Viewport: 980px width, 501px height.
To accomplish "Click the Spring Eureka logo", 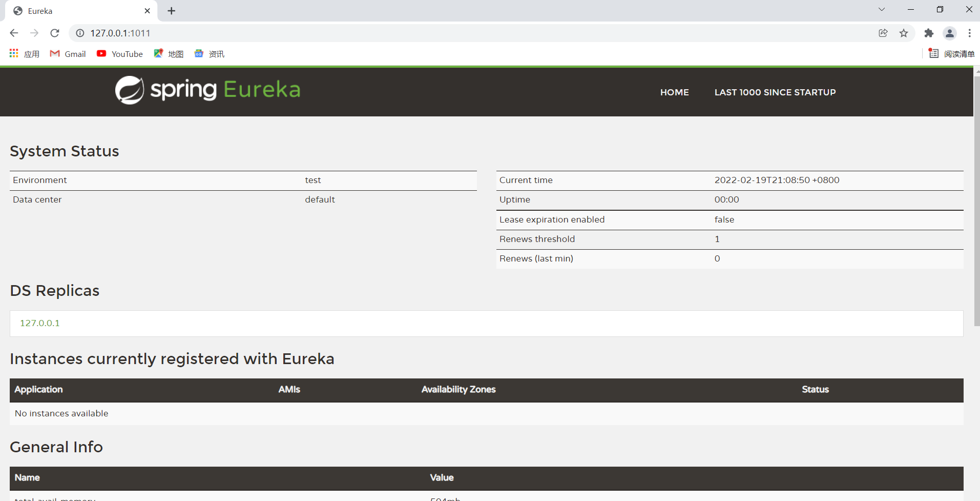I will tap(207, 90).
